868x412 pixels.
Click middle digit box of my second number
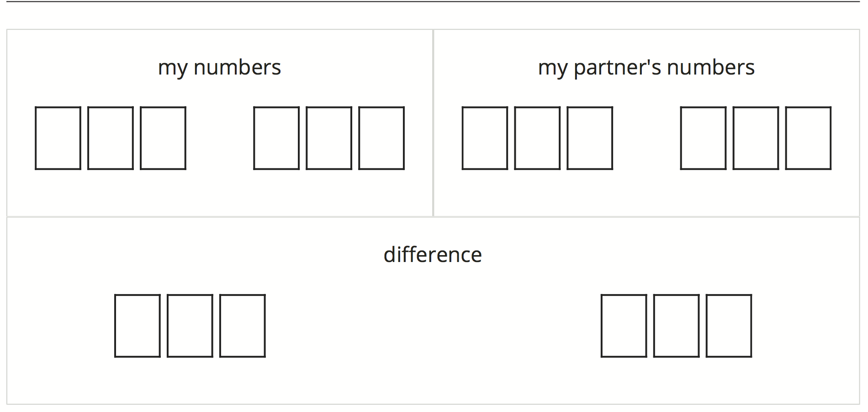pos(329,138)
